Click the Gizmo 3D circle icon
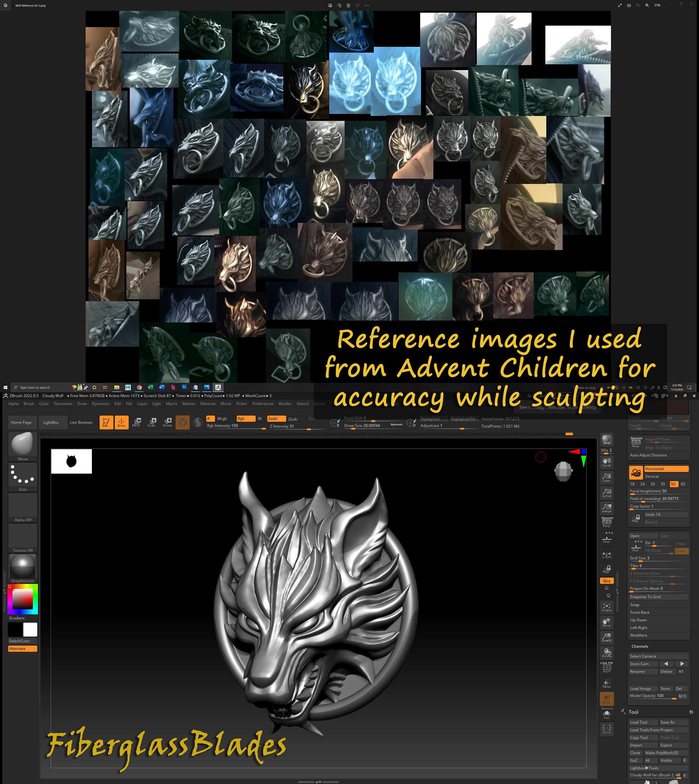This screenshot has width=699, height=784. pos(183,422)
